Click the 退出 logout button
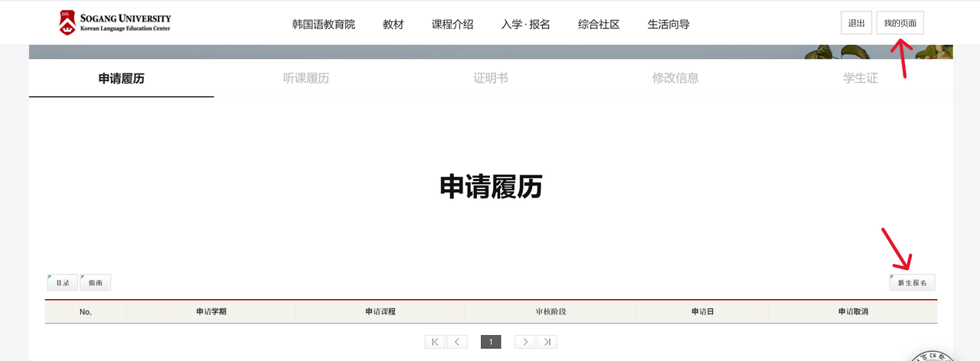 click(856, 23)
